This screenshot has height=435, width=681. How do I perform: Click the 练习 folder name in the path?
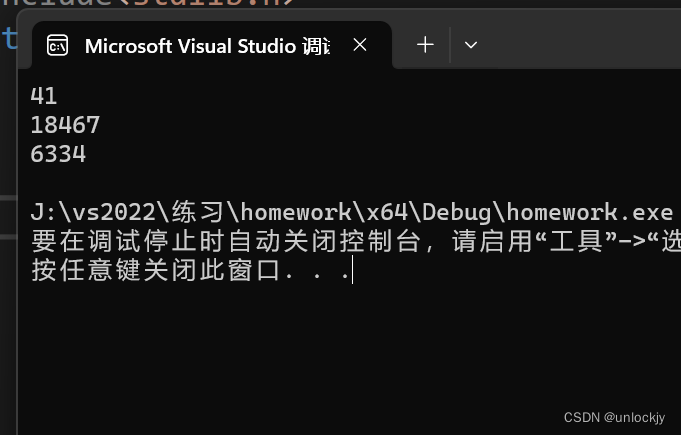coord(197,212)
